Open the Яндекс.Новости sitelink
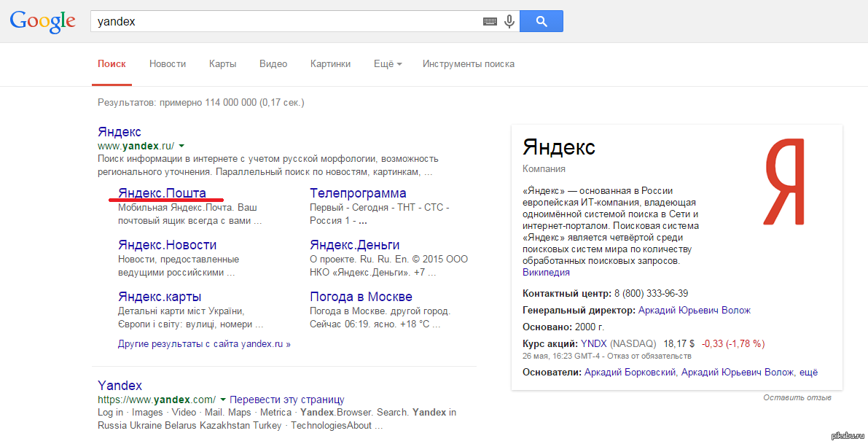The height and width of the screenshot is (444, 868). pos(167,245)
